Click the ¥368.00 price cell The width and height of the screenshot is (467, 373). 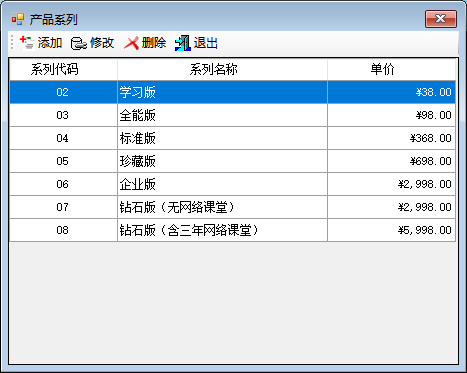pyautogui.click(x=391, y=138)
